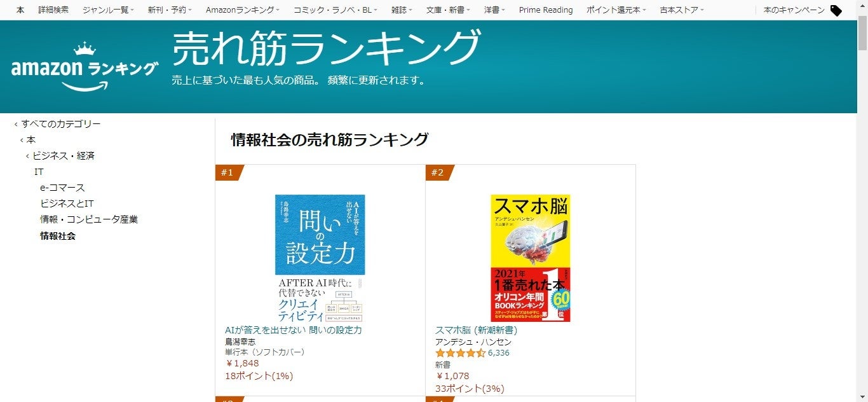Expand the ジャンル一覧 dropdown menu
This screenshot has width=868, height=402.
pyautogui.click(x=108, y=10)
